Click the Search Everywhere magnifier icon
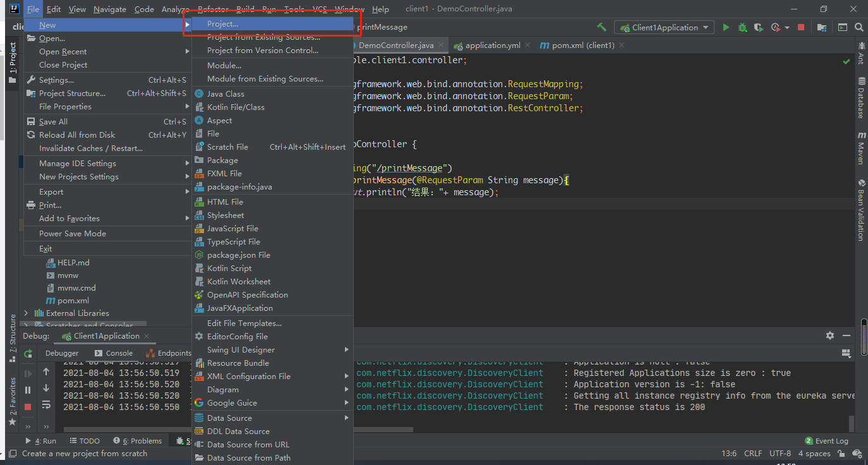Viewport: 868px width, 465px height. tap(859, 27)
